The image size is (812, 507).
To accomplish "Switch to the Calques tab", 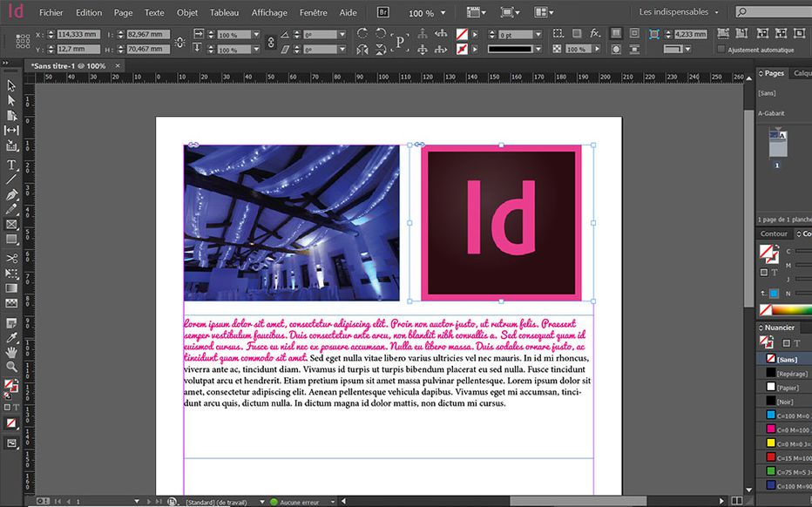I will 802,73.
